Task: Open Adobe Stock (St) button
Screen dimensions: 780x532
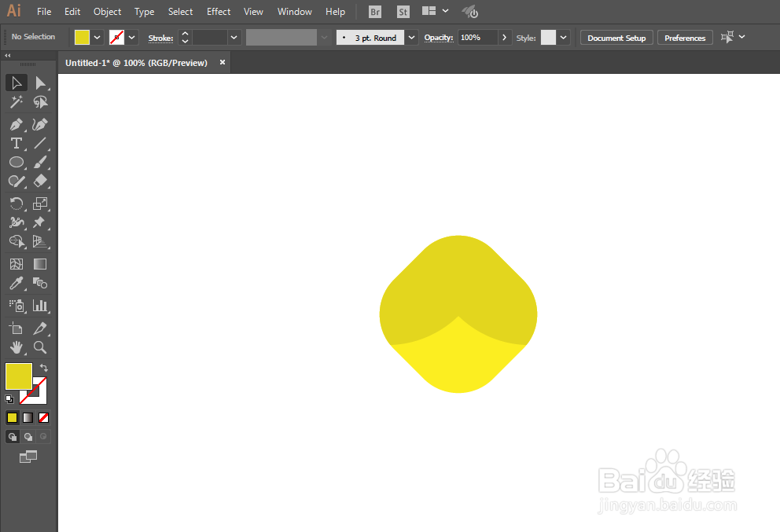Action: point(403,12)
